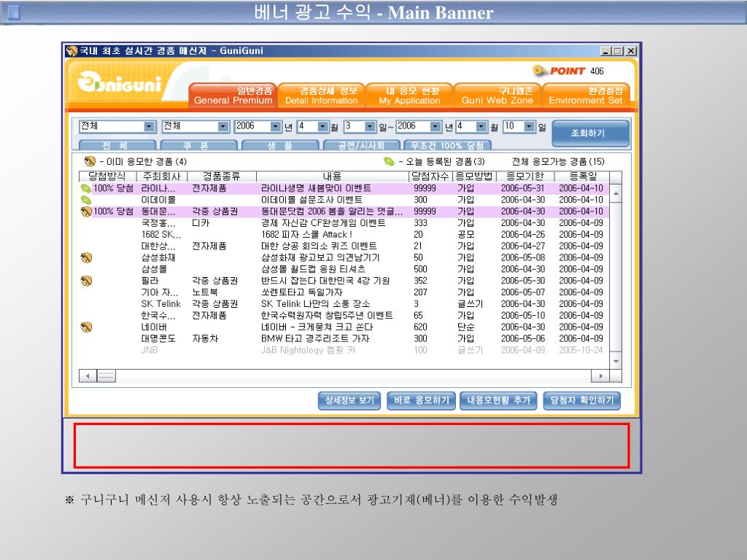Sort by the 응모기한 column header

525,176
